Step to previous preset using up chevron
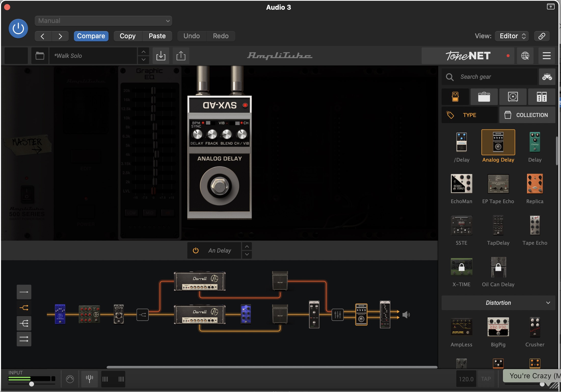 tap(144, 52)
